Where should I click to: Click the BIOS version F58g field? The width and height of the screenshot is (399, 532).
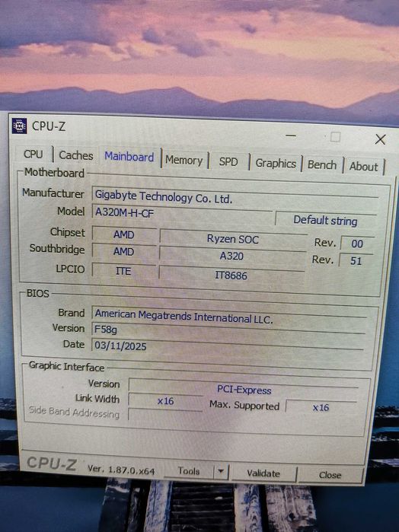(228, 331)
